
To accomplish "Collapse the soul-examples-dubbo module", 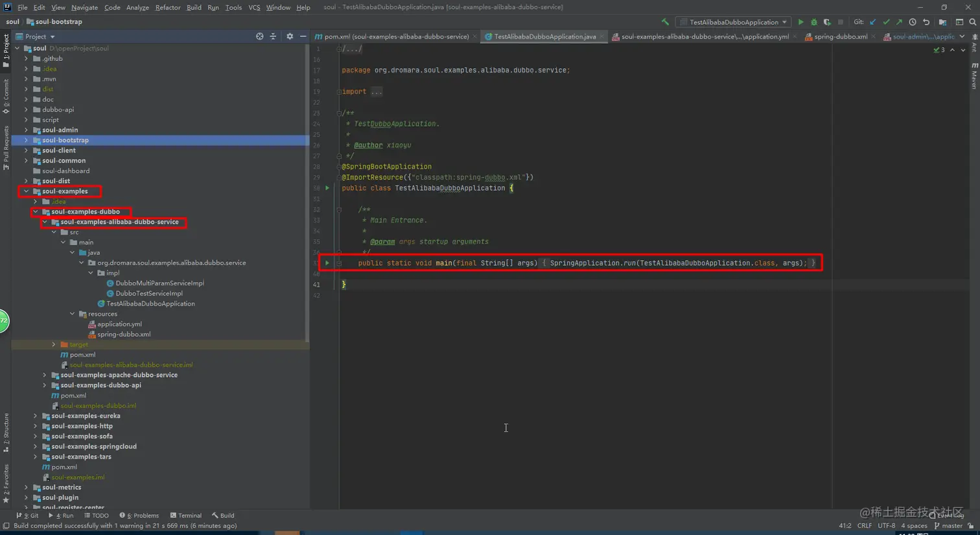I will pos(36,211).
